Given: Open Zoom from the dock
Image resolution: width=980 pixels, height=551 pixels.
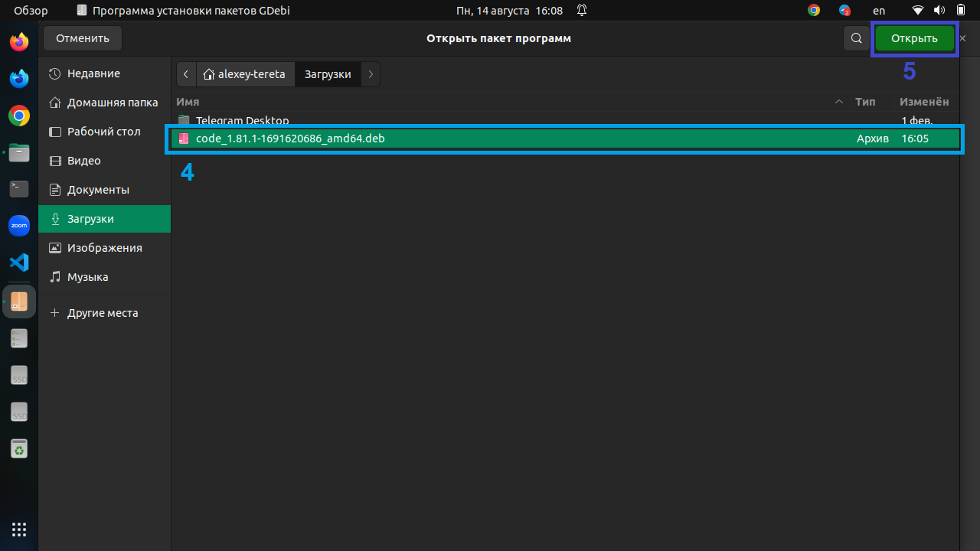Looking at the screenshot, I should tap(19, 226).
